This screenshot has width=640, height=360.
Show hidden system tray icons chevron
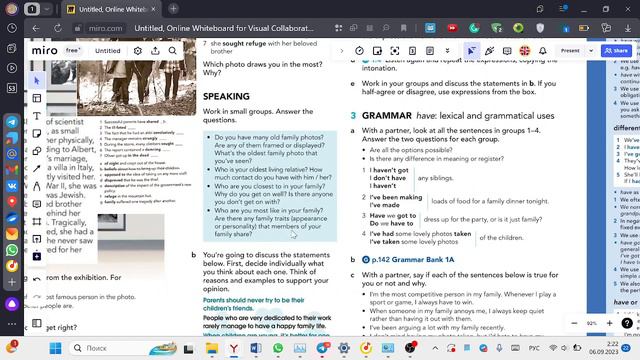click(x=435, y=348)
